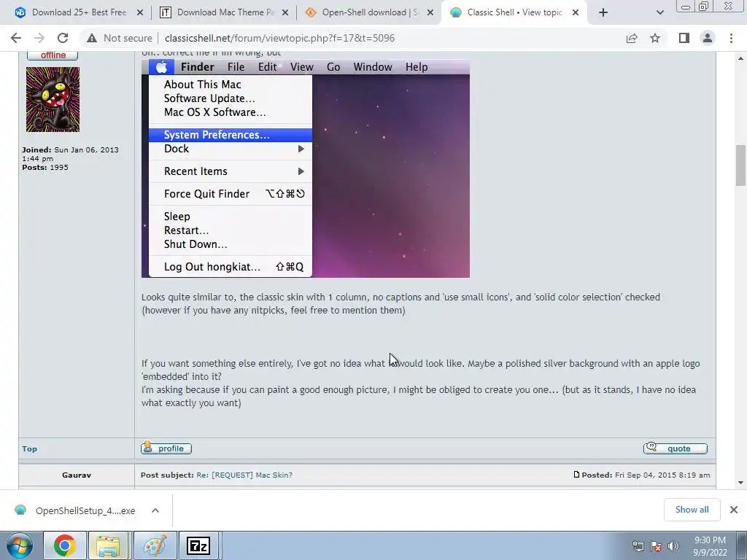Reload the current page
The height and width of the screenshot is (560, 747).
pos(63,38)
